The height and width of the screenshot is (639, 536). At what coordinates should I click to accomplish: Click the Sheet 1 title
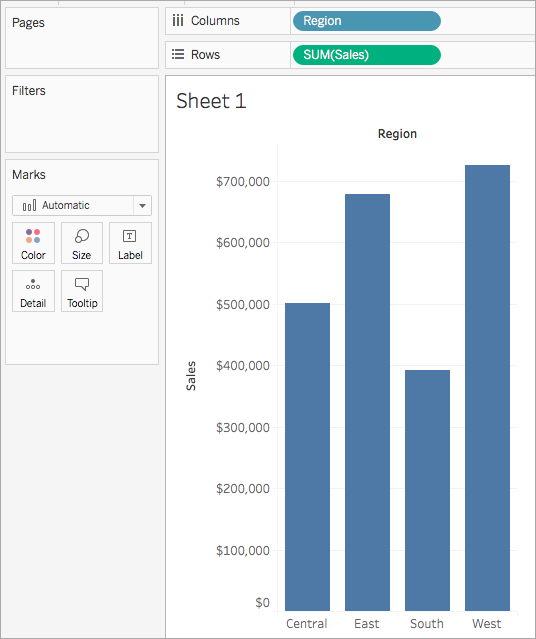(211, 101)
